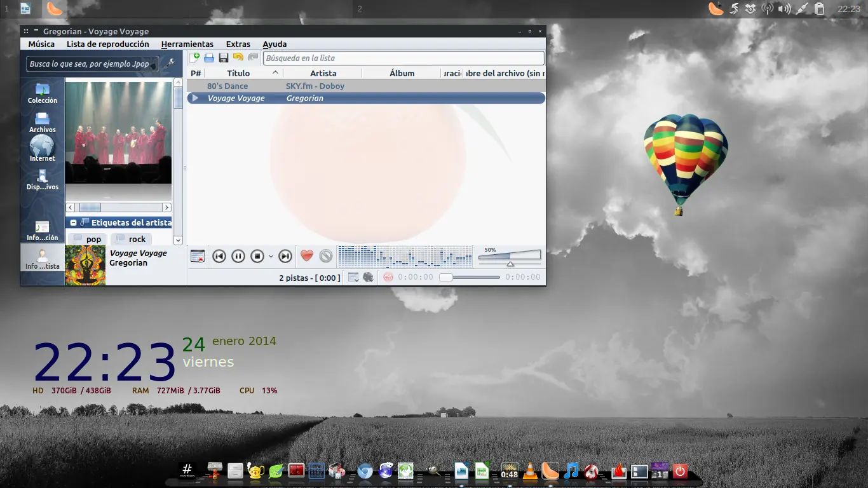Click the save playlist floppy icon

tap(224, 58)
